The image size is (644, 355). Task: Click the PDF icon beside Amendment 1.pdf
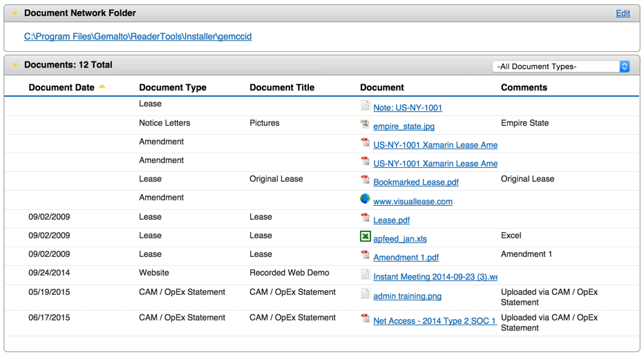(x=365, y=254)
